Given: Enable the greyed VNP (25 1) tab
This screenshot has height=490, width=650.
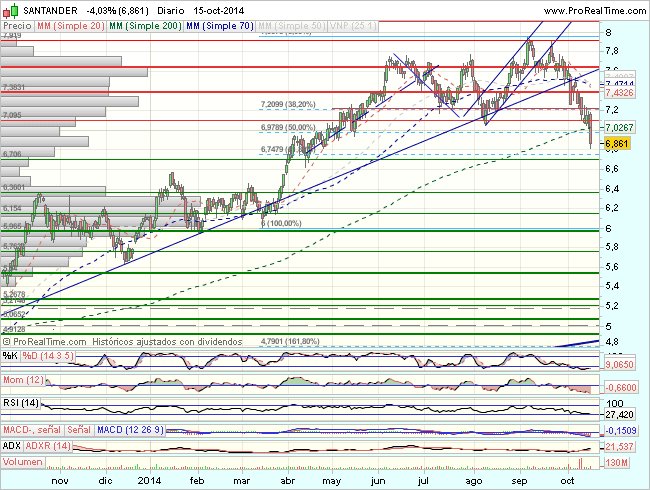Looking at the screenshot, I should pos(353,26).
